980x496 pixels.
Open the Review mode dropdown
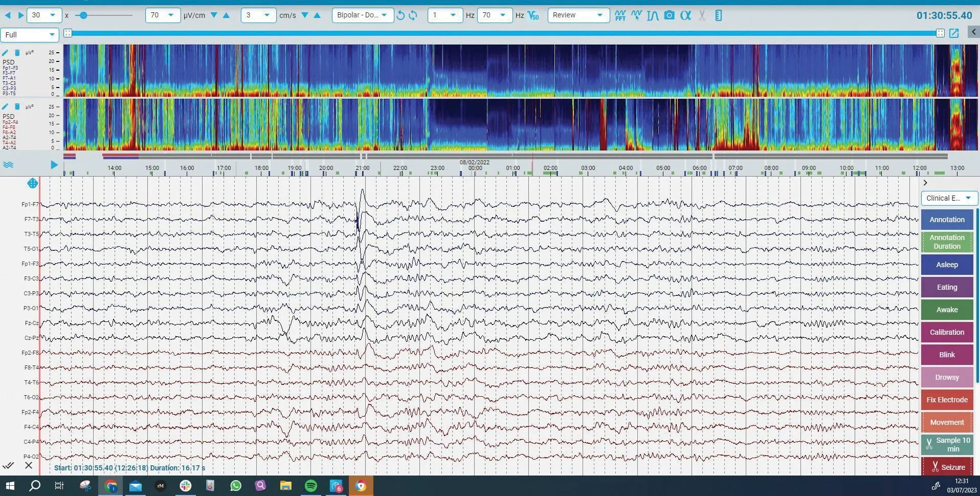[x=578, y=15]
